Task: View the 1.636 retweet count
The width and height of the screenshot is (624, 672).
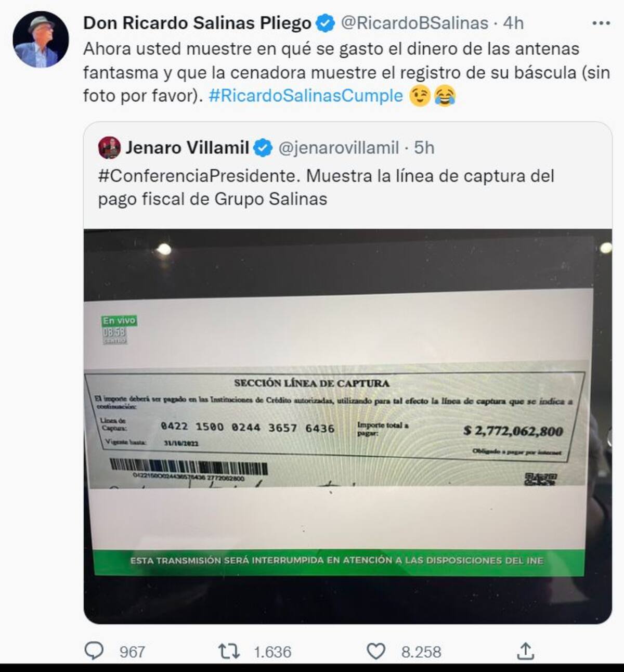Action: pos(272,652)
